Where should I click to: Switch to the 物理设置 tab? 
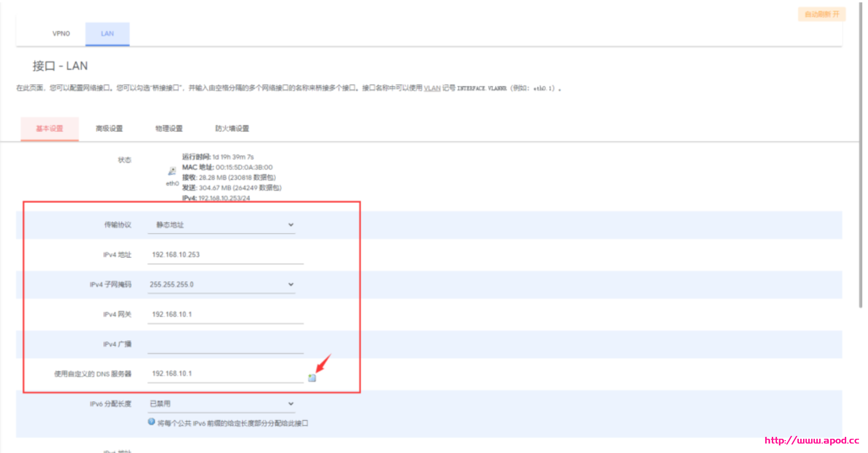[x=169, y=129]
